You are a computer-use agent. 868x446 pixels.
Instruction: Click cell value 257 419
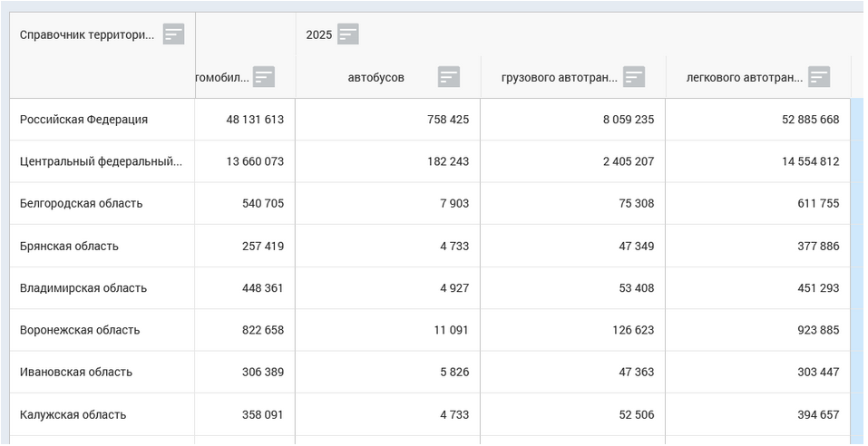[x=263, y=247]
